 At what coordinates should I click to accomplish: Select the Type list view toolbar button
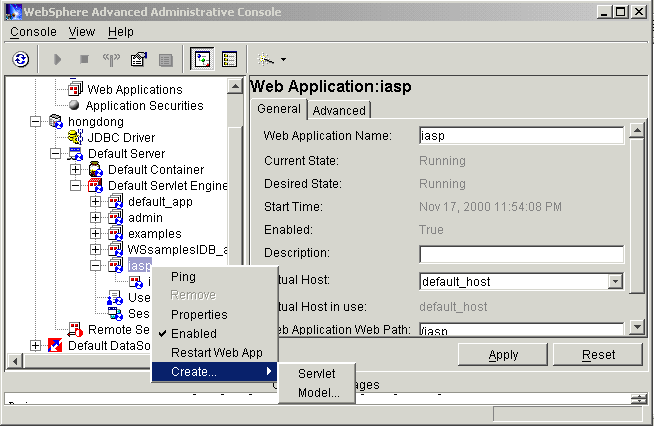click(x=229, y=59)
